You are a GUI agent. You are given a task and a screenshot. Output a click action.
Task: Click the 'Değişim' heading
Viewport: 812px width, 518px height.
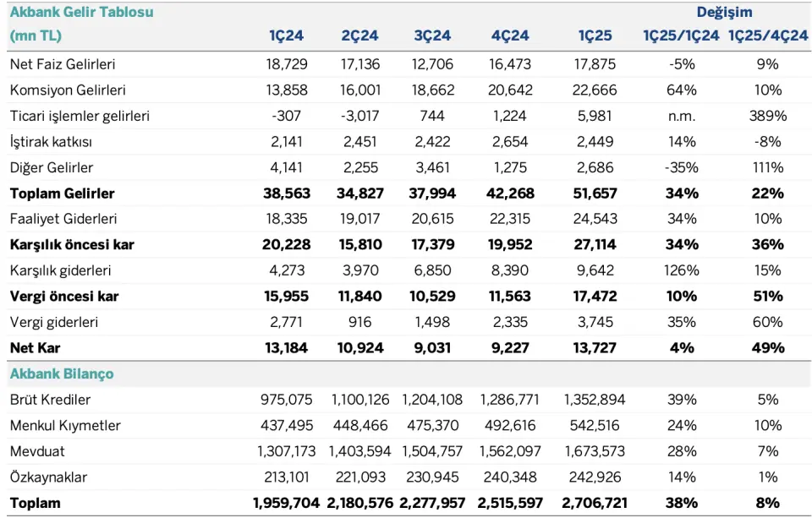pos(724,12)
